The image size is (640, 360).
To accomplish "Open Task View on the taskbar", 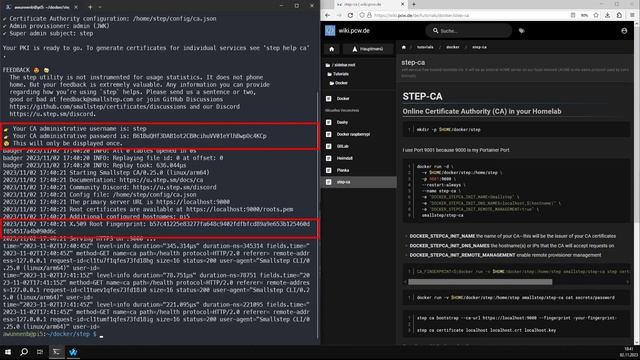I will pos(40,352).
